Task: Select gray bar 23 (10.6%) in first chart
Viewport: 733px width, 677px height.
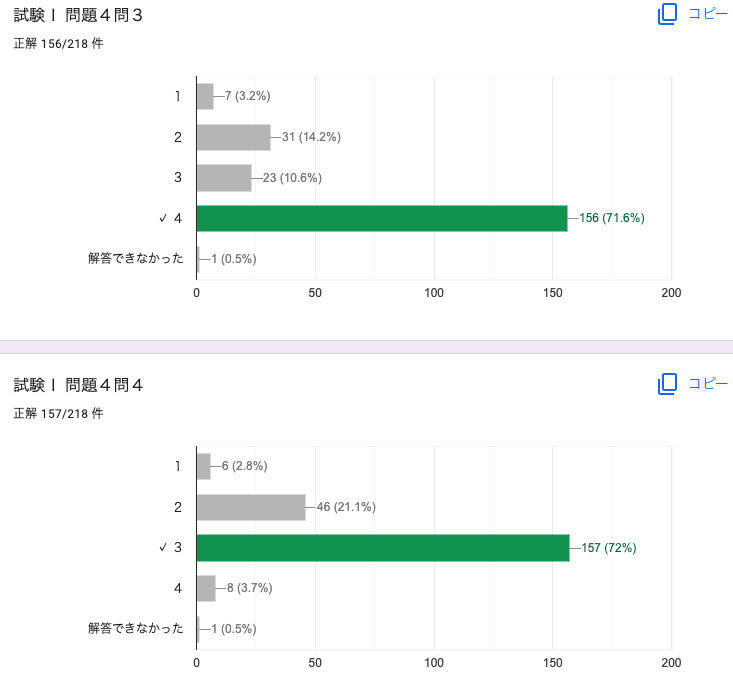Action: (224, 178)
